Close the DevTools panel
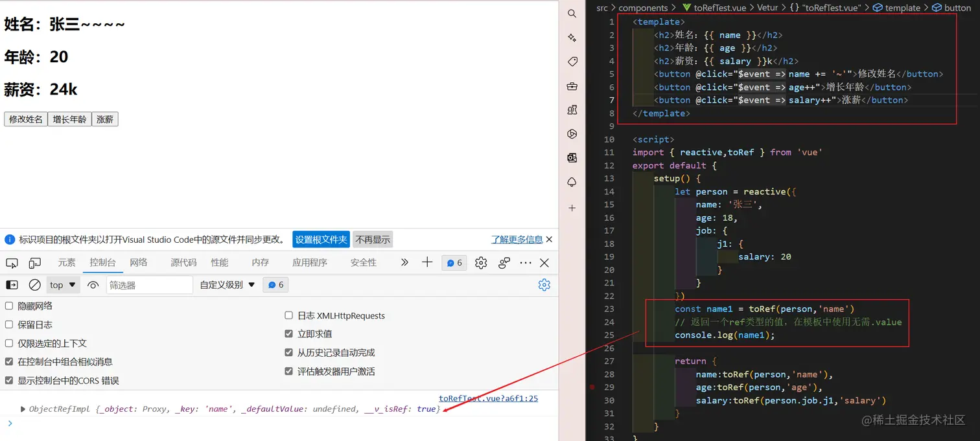Screen dimensions: 980x441 tap(544, 263)
